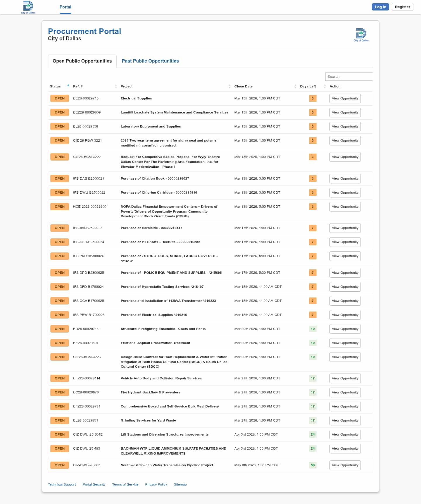Screen dimensions: 421x504
Task: Sort by Project column arrows
Action: pyautogui.click(x=230, y=86)
